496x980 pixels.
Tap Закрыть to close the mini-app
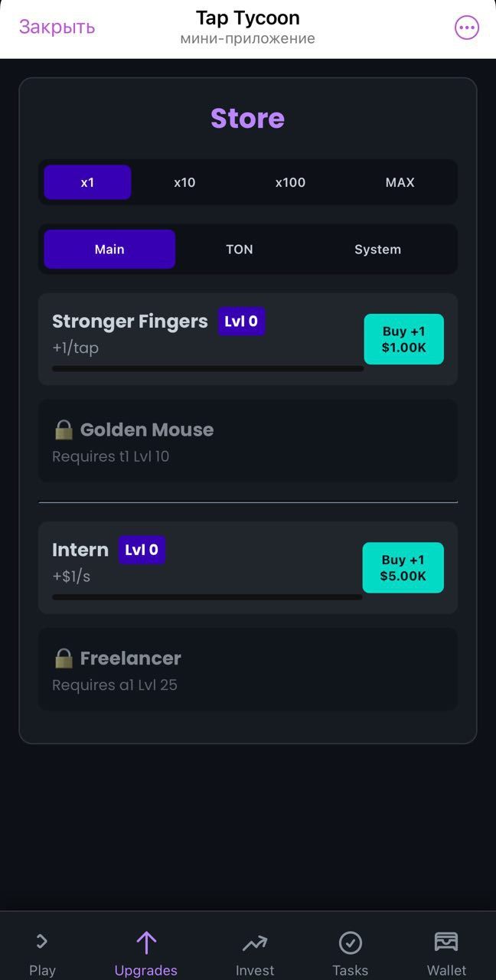pos(56,27)
